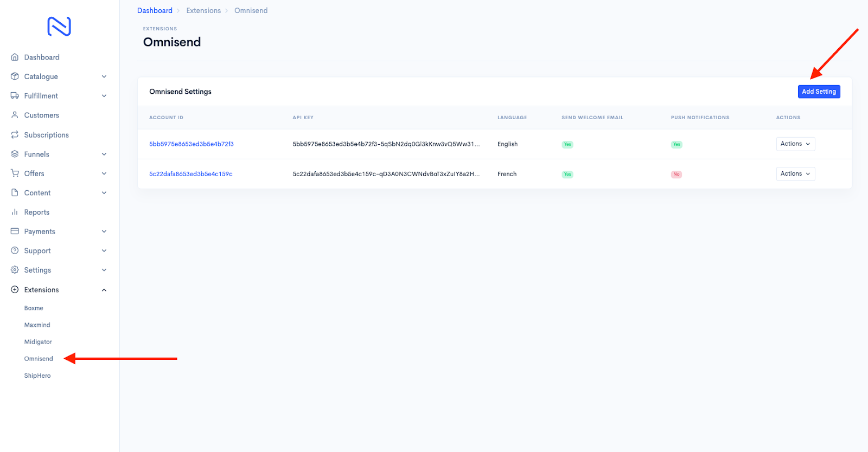
Task: Click the Customers person icon
Action: (x=15, y=115)
